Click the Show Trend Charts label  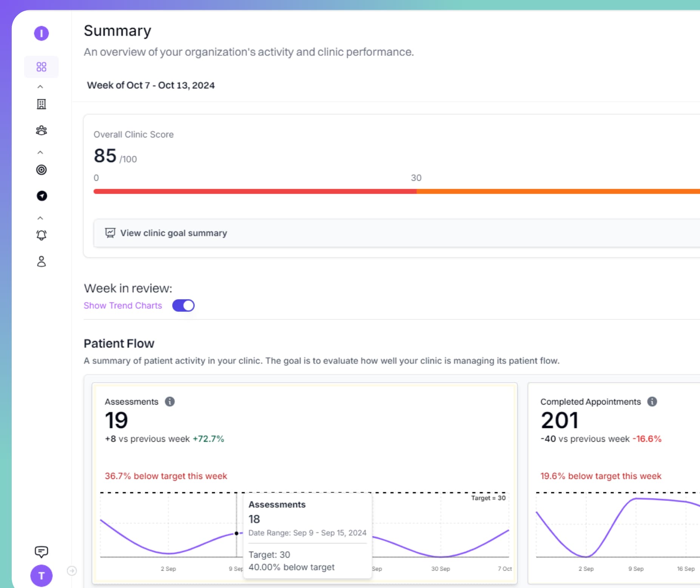pos(123,305)
